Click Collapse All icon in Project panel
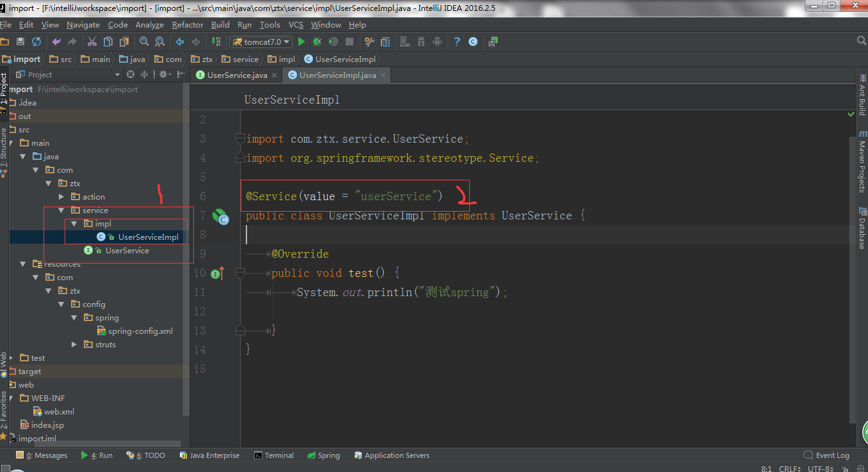This screenshot has height=472, width=868. click(x=145, y=75)
